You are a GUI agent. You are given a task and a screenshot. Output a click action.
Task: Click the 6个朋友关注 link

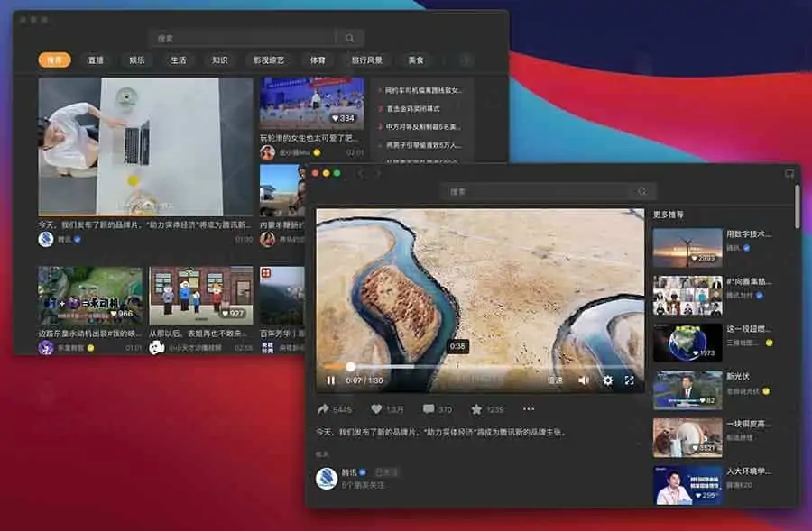click(364, 484)
